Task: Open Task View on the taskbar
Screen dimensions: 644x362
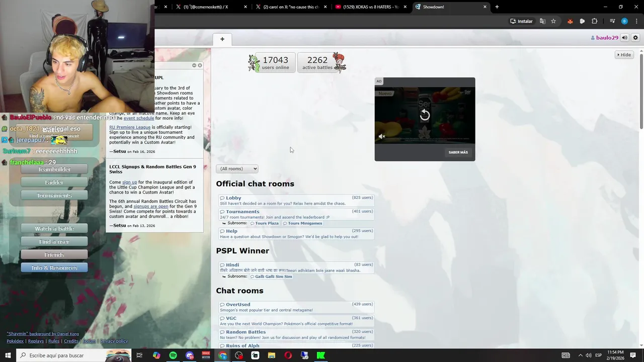Action: coord(139,355)
